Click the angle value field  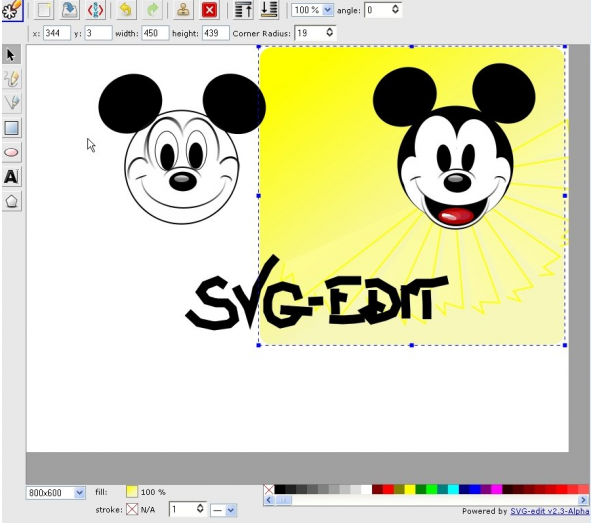(378, 10)
